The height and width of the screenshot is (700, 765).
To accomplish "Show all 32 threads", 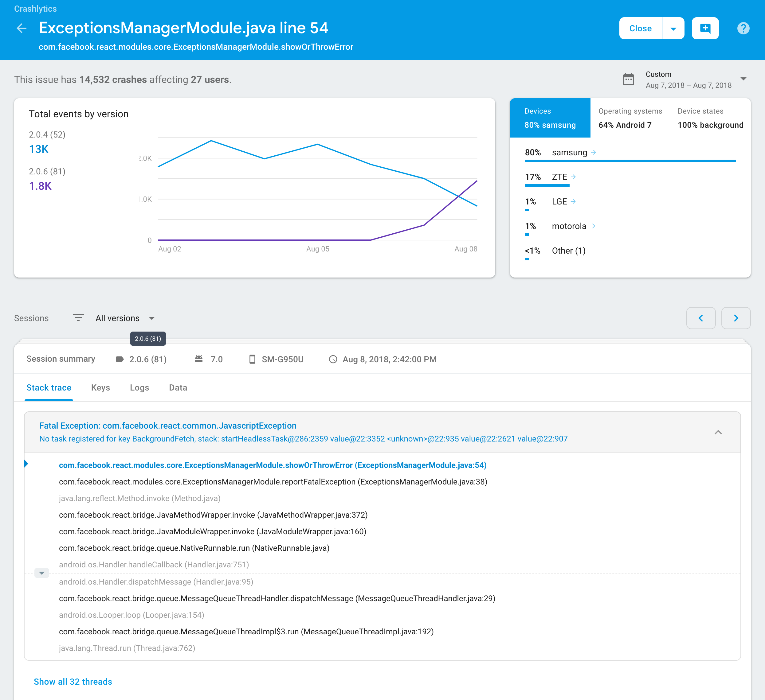I will (73, 681).
